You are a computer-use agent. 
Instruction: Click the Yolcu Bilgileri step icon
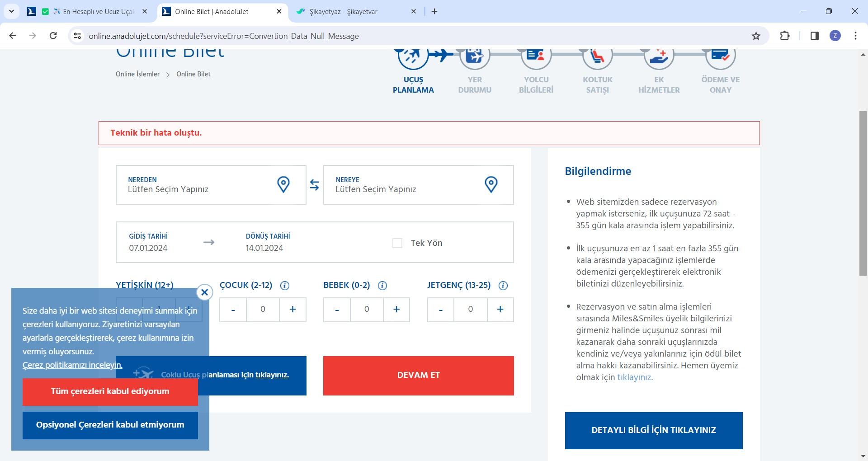536,55
